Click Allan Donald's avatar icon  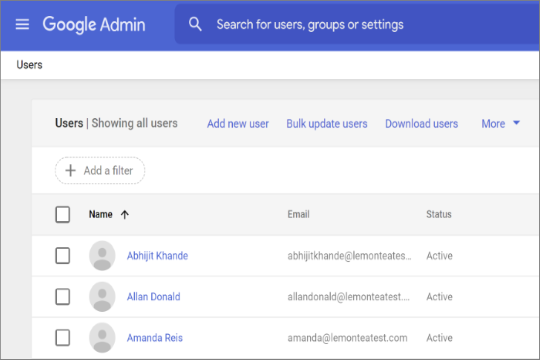tap(102, 297)
